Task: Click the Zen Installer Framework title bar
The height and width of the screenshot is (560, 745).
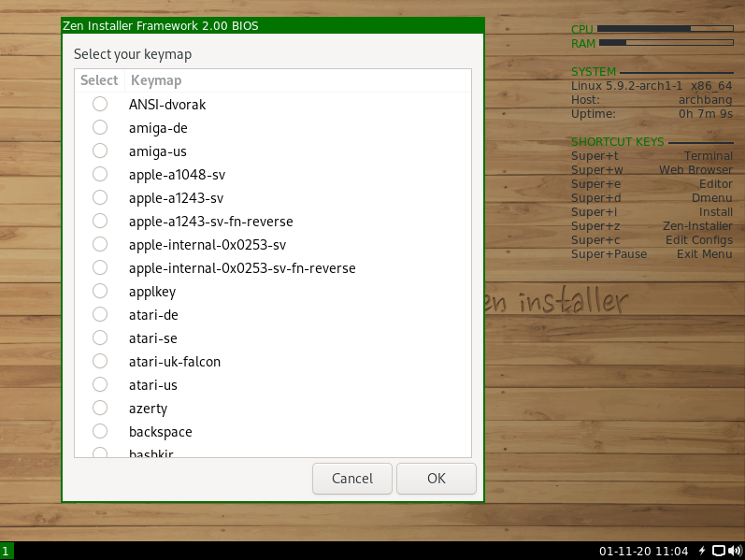Action: (x=273, y=25)
